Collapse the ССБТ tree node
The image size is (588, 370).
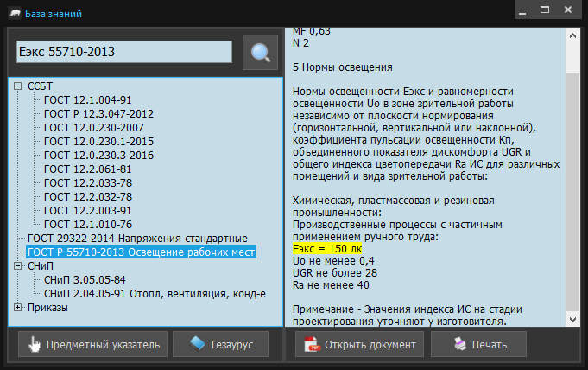coord(18,86)
